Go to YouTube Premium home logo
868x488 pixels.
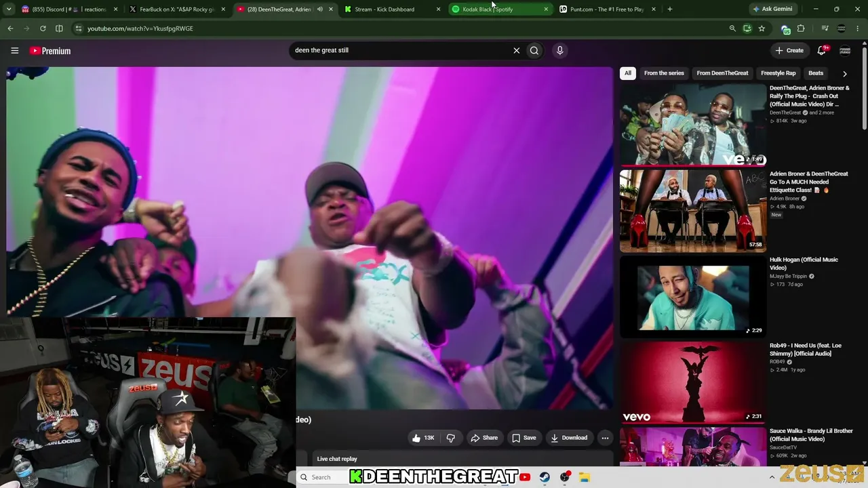(x=50, y=51)
